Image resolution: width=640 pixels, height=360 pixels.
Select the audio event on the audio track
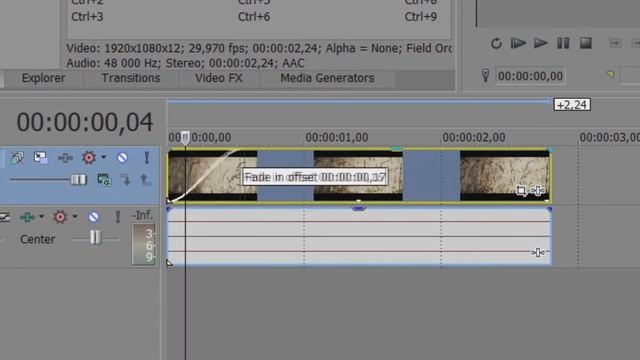359,237
